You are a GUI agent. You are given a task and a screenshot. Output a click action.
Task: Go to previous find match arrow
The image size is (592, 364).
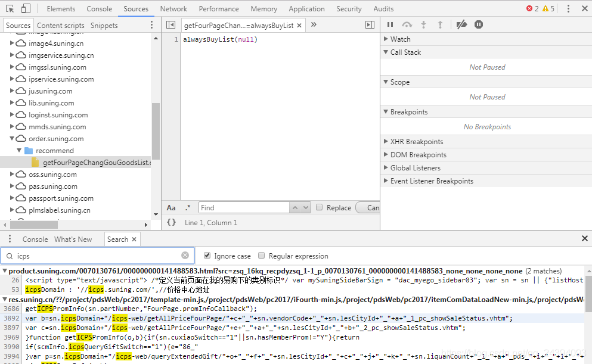(x=295, y=207)
